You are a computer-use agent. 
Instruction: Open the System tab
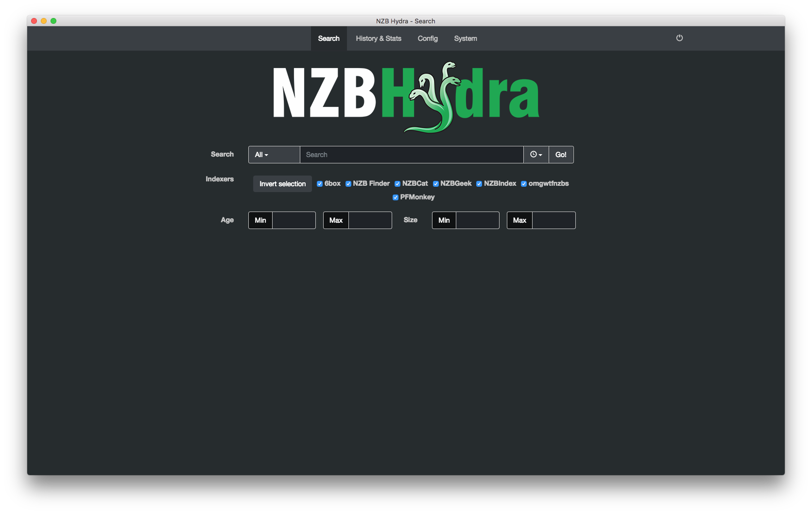(466, 38)
